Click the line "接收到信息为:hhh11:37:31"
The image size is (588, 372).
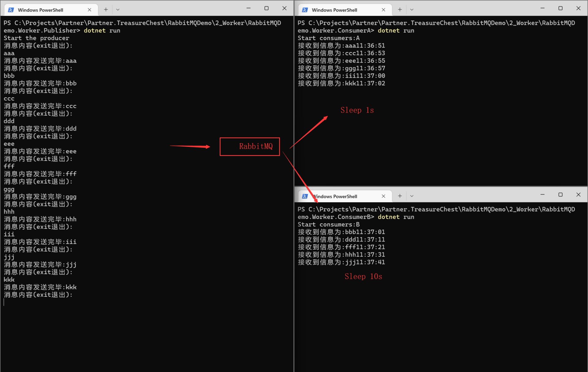click(x=341, y=255)
